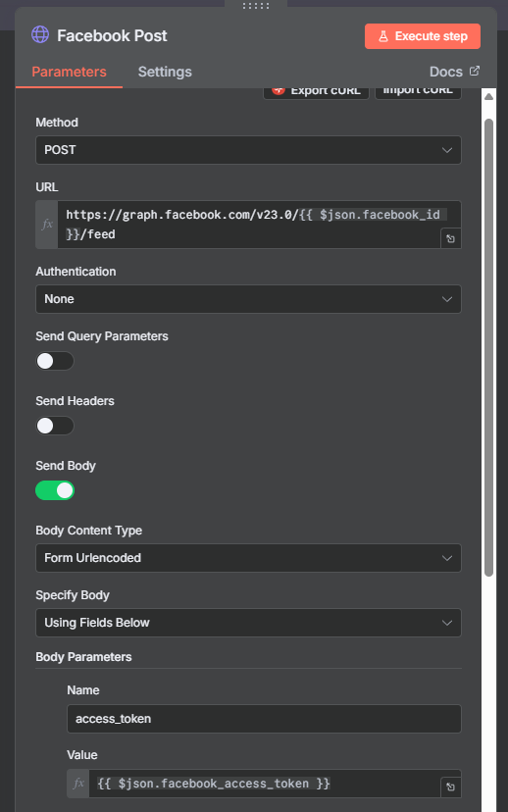Disable the Send Body toggle
Image resolution: width=508 pixels, height=812 pixels.
point(55,490)
